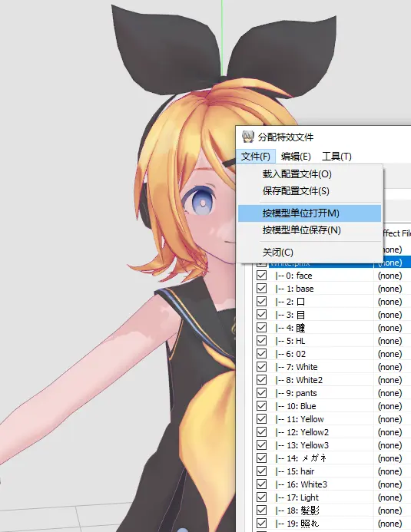Disable the 15: hair material checkbox
411x532 pixels.
click(261, 471)
